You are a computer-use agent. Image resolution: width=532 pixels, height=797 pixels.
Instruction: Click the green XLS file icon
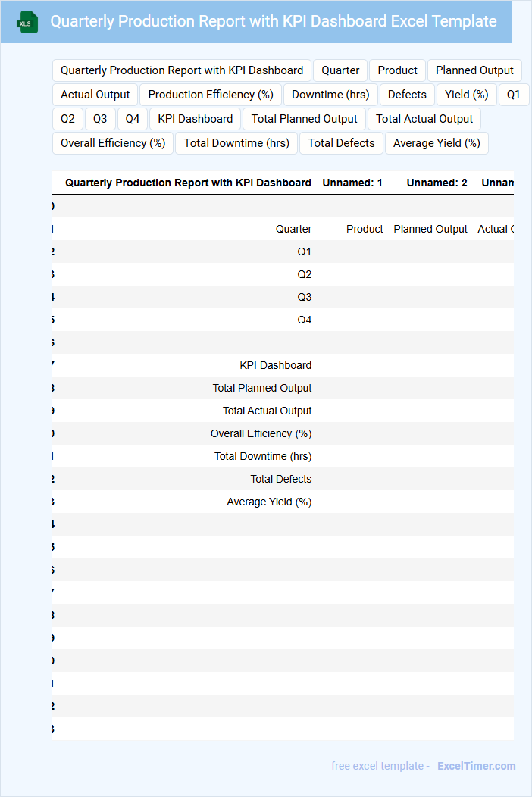27,22
